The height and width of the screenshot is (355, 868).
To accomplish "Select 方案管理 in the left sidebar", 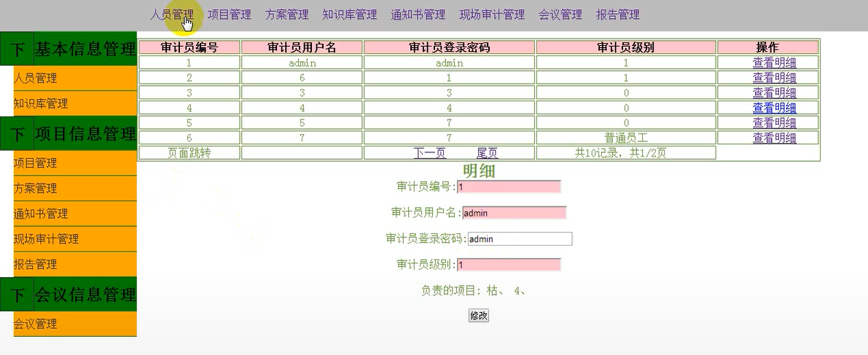I will [75, 188].
